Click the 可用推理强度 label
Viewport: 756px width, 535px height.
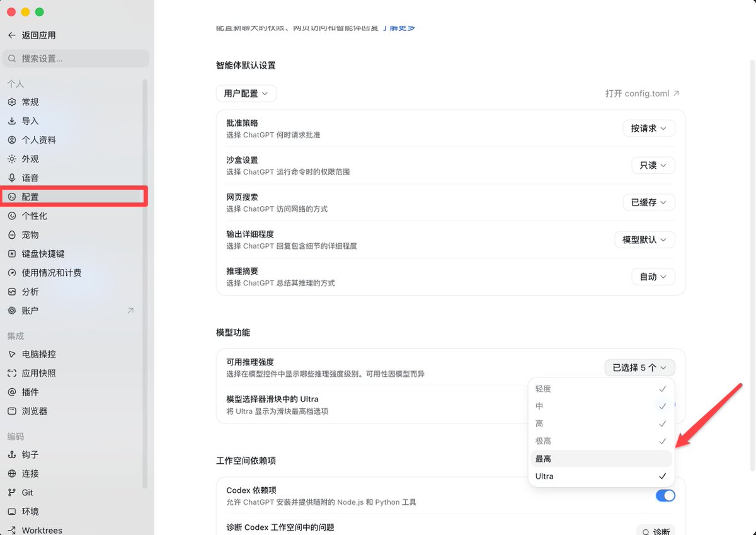250,362
